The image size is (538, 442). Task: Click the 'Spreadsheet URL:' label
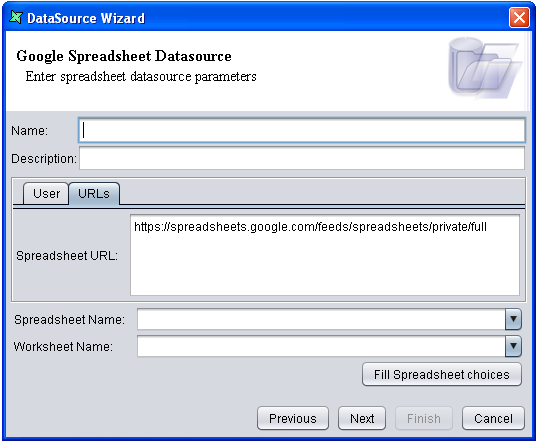67,256
